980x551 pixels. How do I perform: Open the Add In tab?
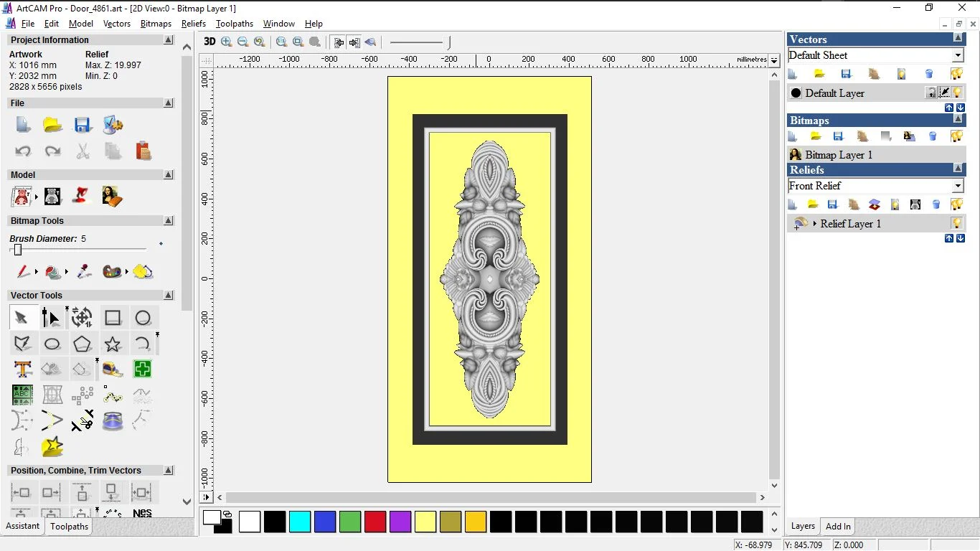pyautogui.click(x=838, y=527)
